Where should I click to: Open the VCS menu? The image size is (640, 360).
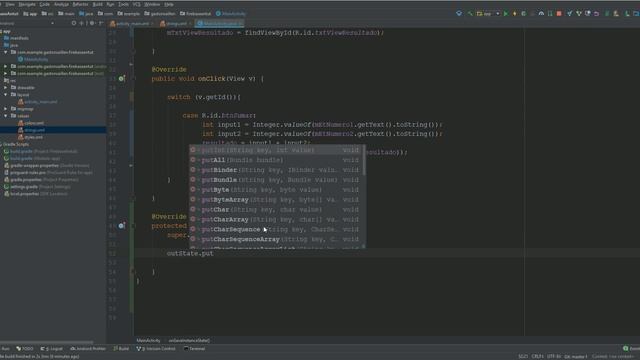[x=136, y=4]
